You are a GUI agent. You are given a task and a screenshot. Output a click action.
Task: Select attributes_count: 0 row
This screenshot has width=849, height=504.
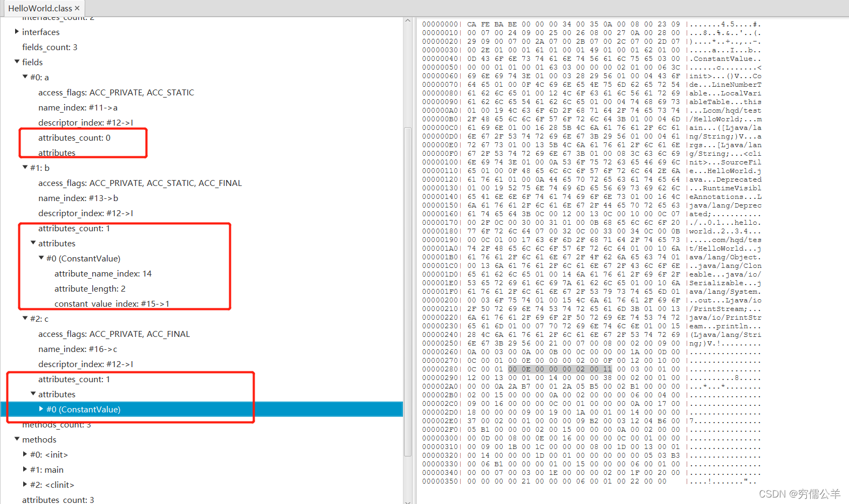click(74, 137)
